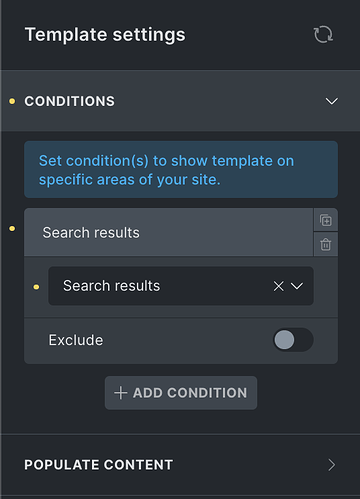Click the yellow dot beside CONDITIONS

coord(12,101)
